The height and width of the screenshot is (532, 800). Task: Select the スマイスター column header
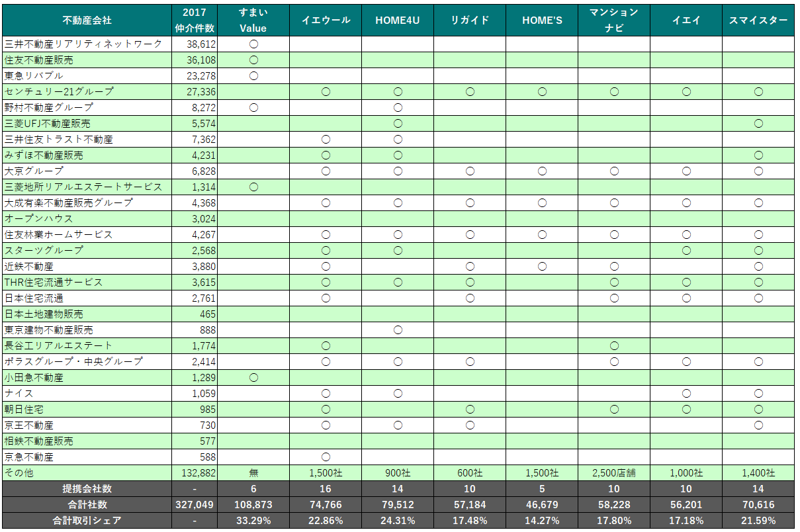[x=758, y=20]
